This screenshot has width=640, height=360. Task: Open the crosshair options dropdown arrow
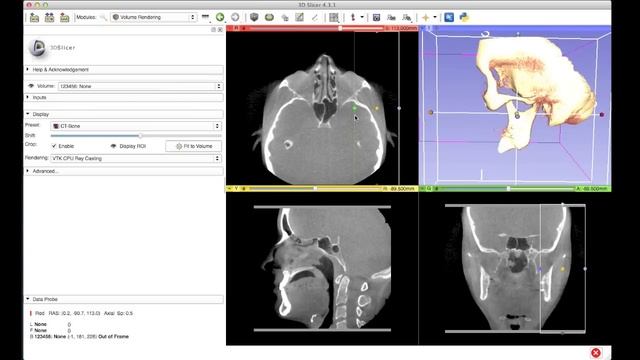[435, 17]
